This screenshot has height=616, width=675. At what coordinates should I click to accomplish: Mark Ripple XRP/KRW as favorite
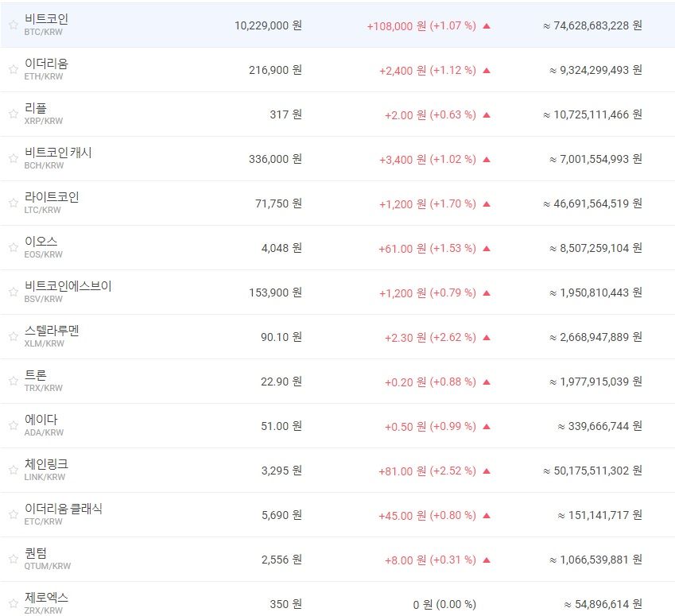coord(13,114)
